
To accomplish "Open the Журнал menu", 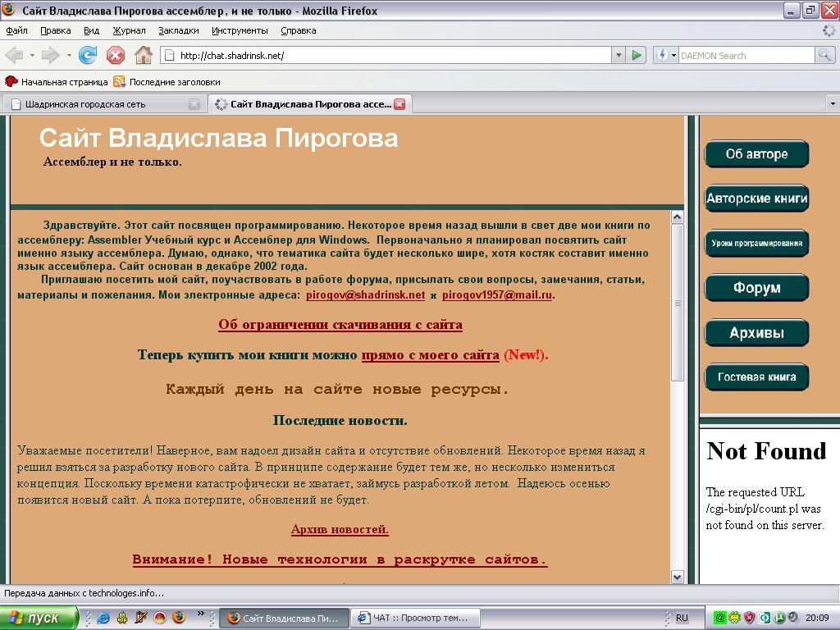I will click(x=129, y=30).
